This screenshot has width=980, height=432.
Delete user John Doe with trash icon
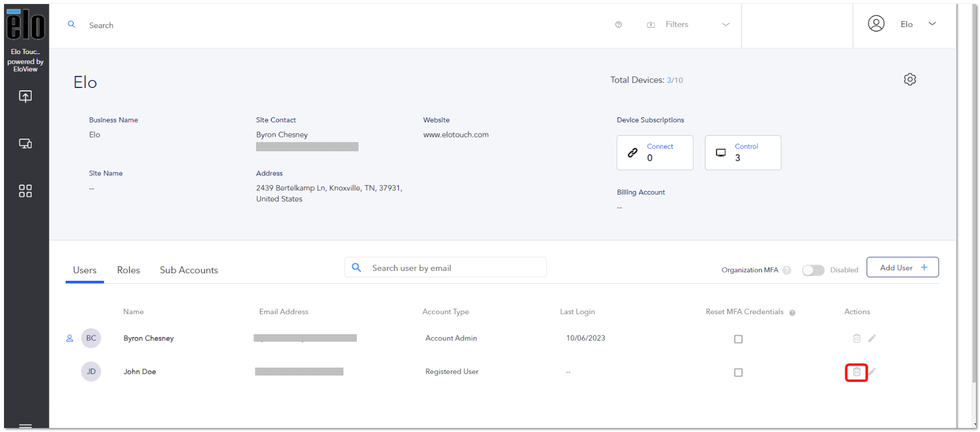[x=857, y=372]
